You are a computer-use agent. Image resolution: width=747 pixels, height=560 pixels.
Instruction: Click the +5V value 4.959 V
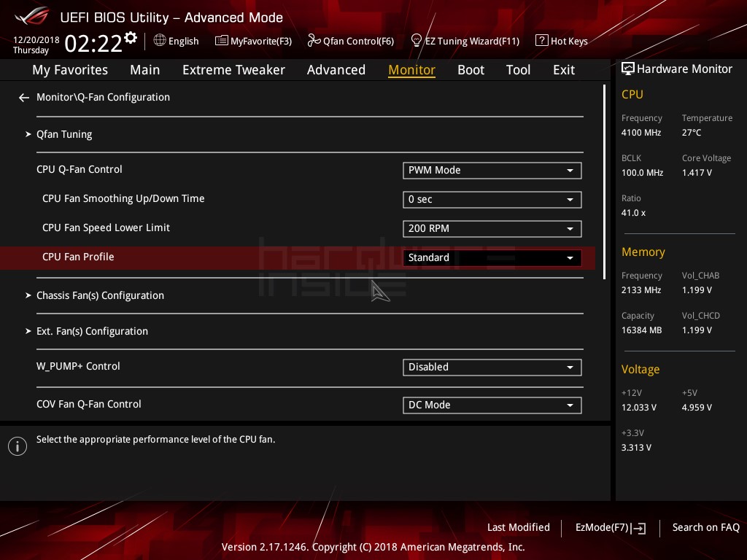[x=697, y=408]
